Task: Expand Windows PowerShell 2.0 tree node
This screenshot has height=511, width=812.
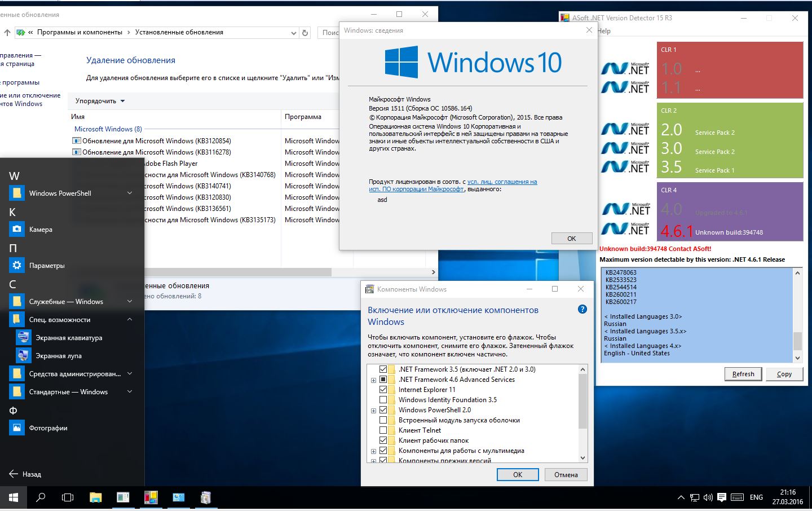Action: [x=373, y=411]
